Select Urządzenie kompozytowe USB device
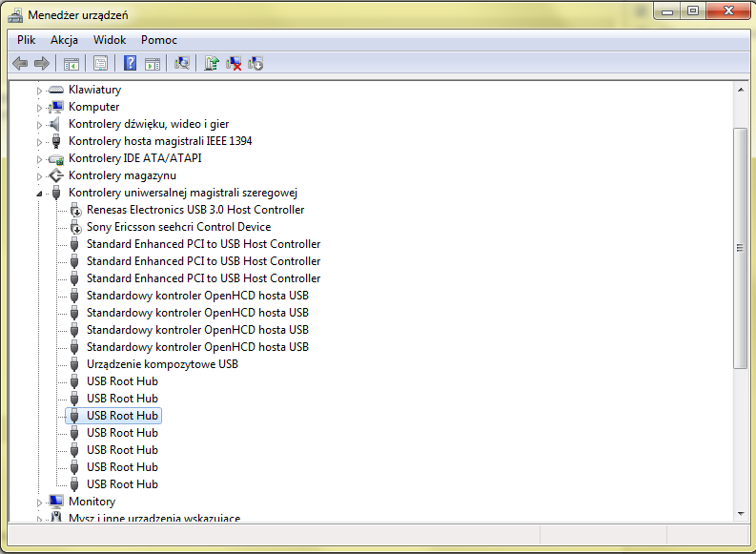 pyautogui.click(x=161, y=364)
